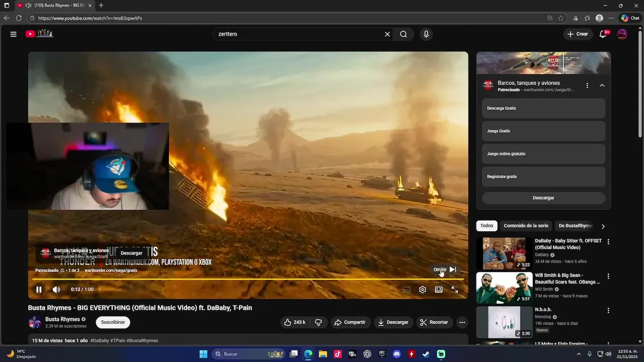Click War Thunder ad banner image

coord(543,63)
